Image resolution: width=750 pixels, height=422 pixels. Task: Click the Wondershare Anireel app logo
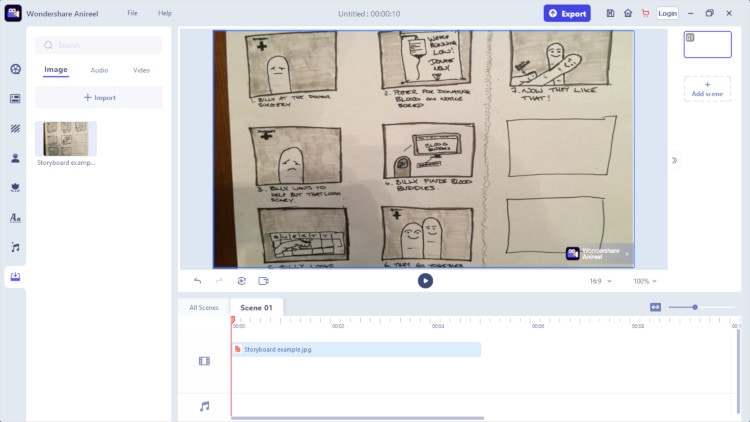pyautogui.click(x=13, y=13)
